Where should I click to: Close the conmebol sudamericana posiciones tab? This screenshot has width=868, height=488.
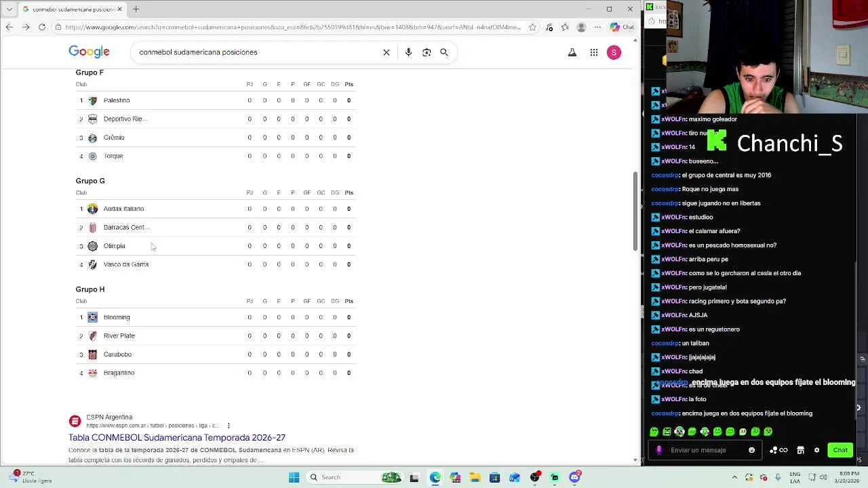(120, 9)
